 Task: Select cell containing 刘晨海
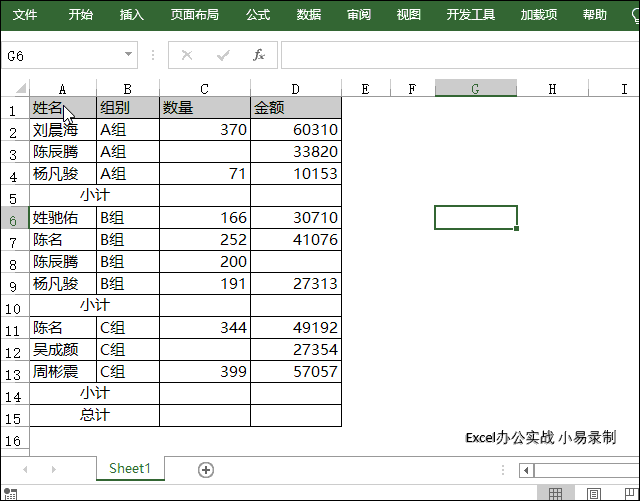click(x=63, y=130)
